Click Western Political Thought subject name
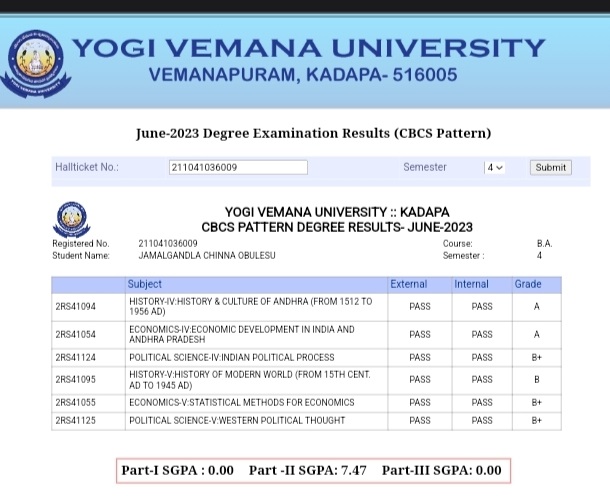The width and height of the screenshot is (610, 496). click(x=237, y=421)
